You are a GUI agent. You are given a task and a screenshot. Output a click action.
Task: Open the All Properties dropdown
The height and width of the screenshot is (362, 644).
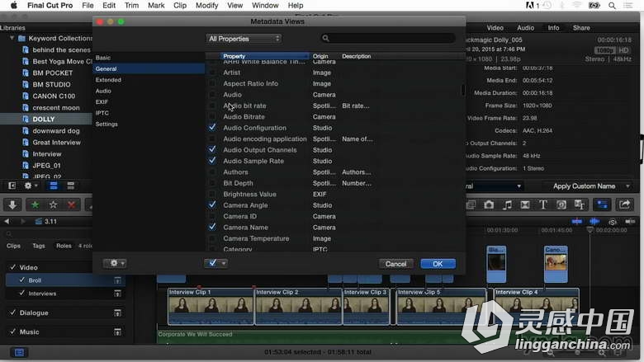point(244,39)
